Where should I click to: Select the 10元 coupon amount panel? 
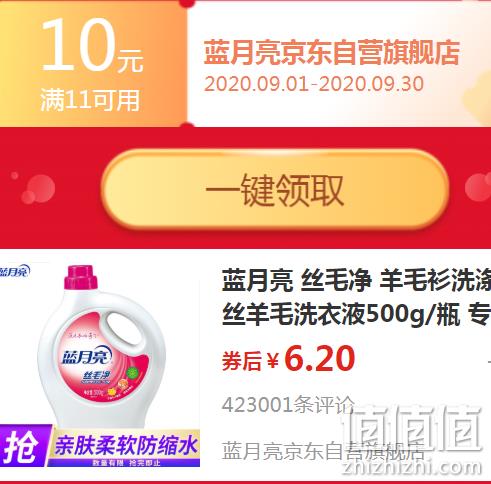93,63
